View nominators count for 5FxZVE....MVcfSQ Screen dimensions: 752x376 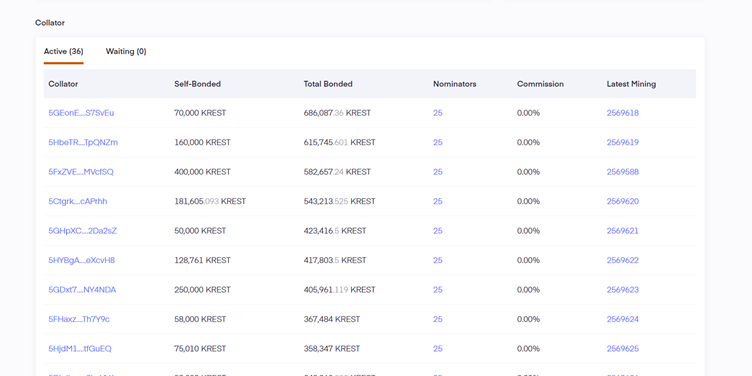coord(438,172)
